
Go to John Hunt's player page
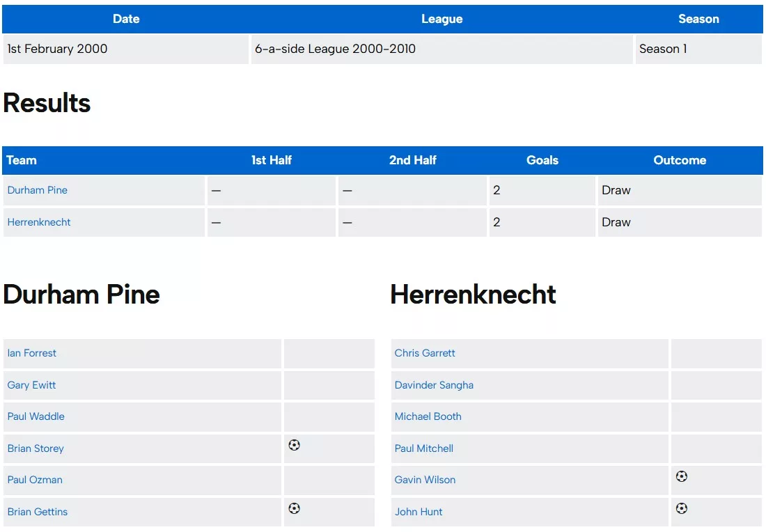(419, 512)
